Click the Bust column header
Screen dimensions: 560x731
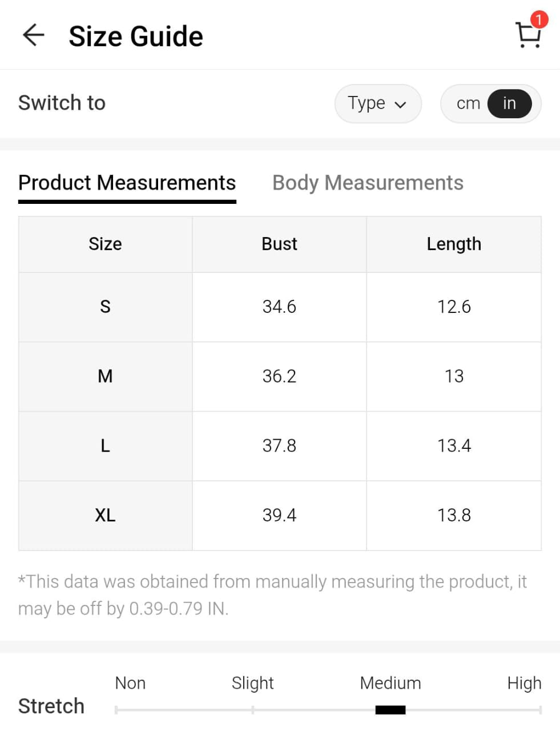pyautogui.click(x=279, y=244)
